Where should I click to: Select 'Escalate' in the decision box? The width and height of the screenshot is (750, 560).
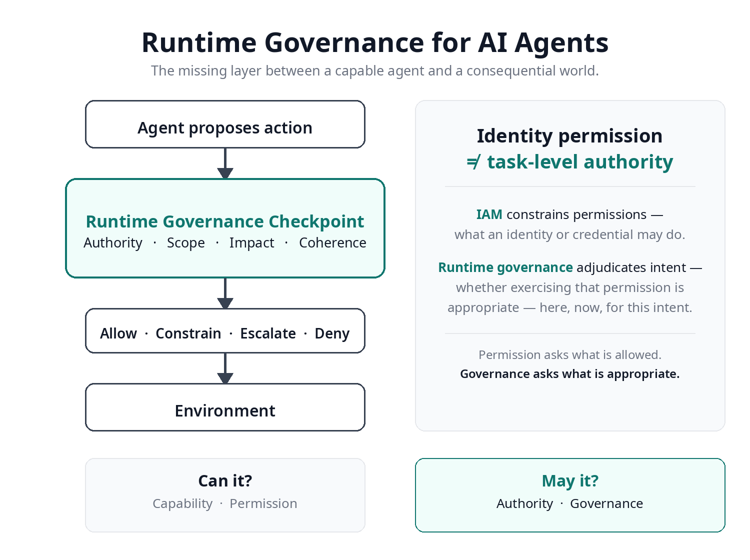tap(268, 333)
